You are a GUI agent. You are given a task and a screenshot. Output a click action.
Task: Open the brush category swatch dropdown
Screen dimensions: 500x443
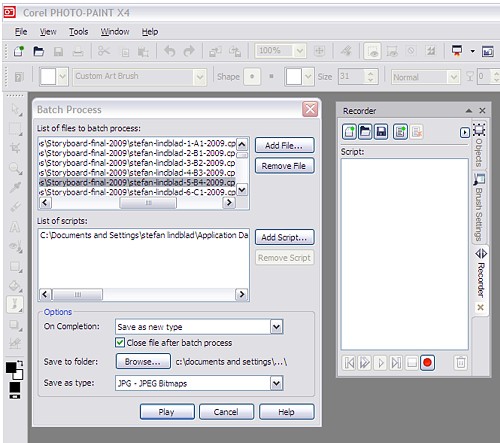[62, 77]
